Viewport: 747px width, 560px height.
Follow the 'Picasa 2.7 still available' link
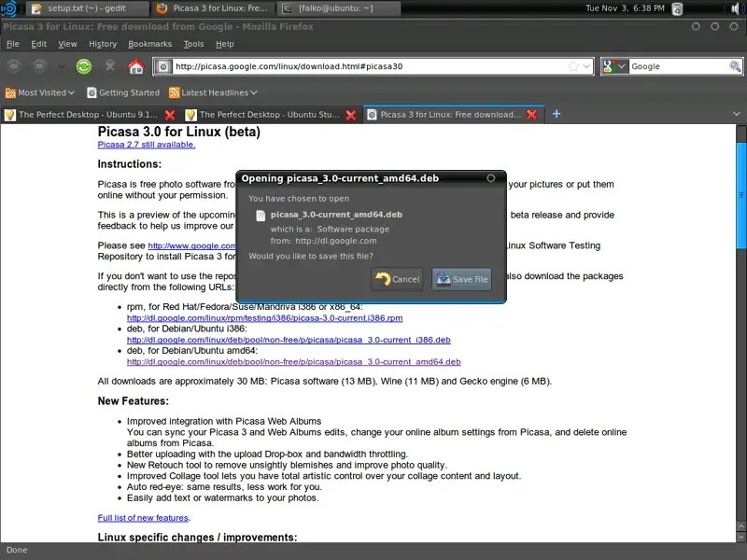pos(147,145)
